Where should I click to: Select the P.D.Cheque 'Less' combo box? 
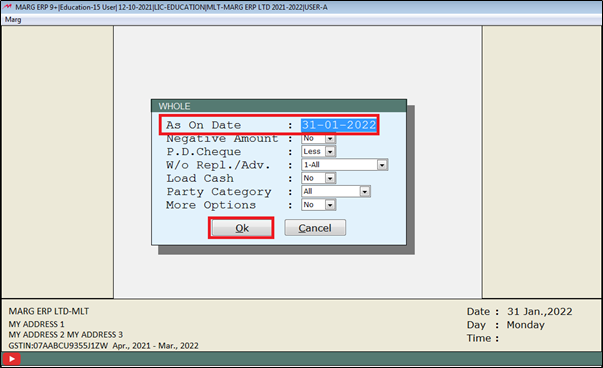tap(318, 152)
